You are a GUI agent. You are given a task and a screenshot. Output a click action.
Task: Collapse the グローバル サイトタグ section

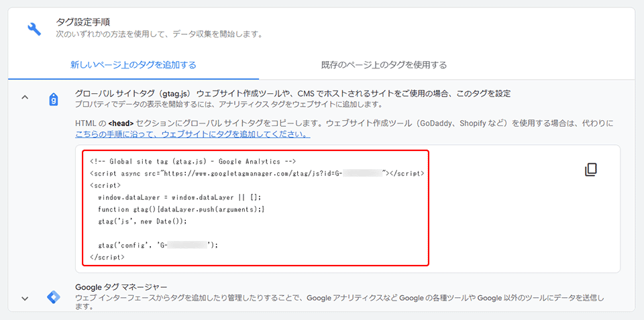pos(25,97)
